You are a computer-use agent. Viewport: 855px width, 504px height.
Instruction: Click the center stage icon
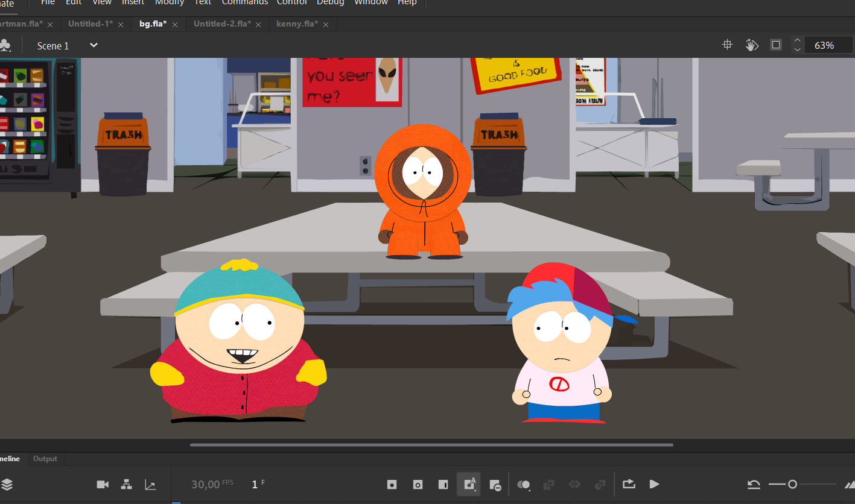[x=728, y=45]
